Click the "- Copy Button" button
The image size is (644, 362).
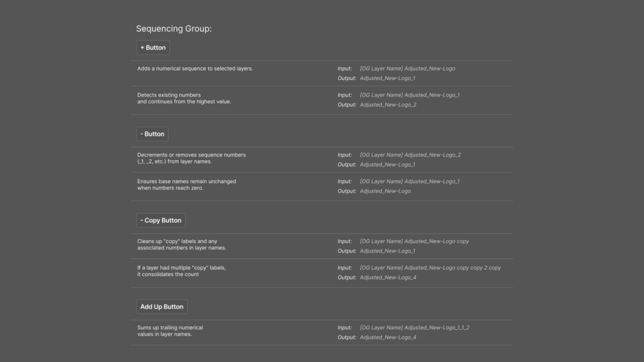(x=161, y=220)
